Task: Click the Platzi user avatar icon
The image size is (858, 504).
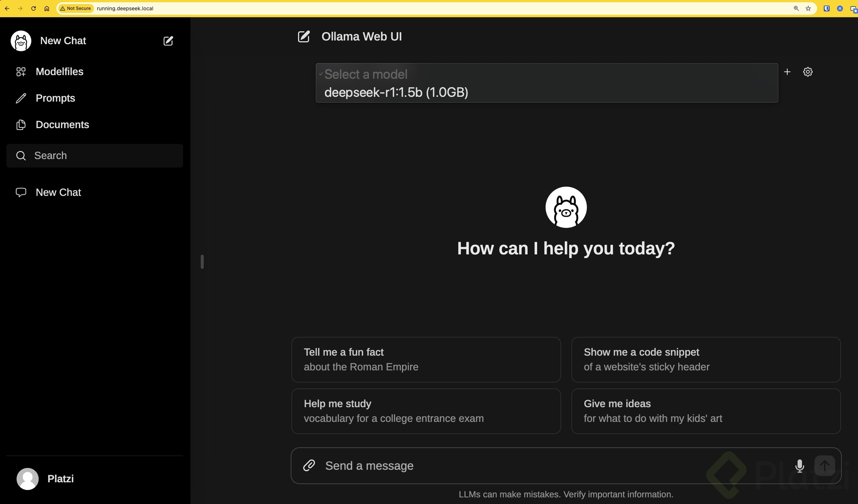Action: pos(28,479)
